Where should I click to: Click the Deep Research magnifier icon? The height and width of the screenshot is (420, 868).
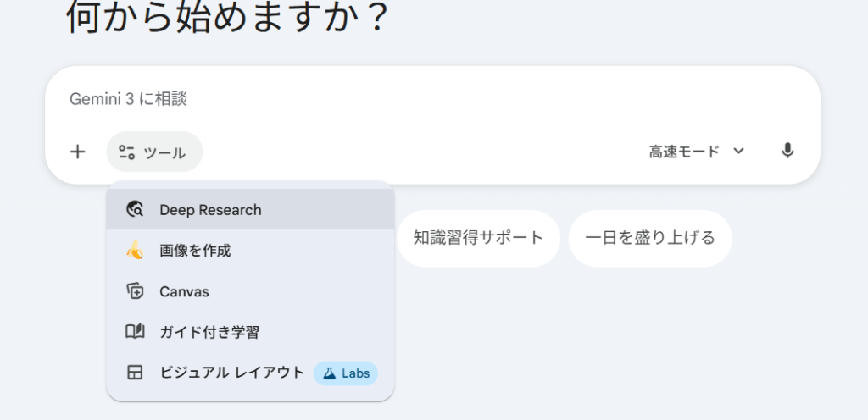point(135,210)
